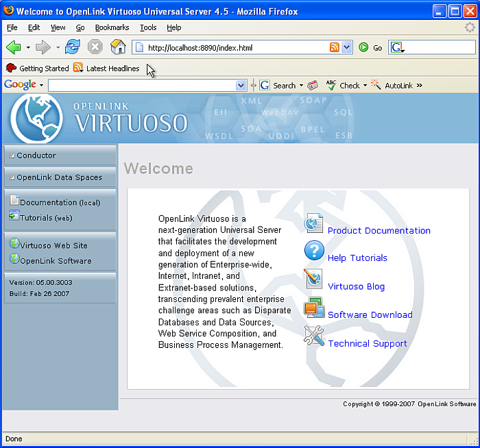480x448 pixels.
Task: Click the ABC spell Check icon
Action: (x=331, y=85)
